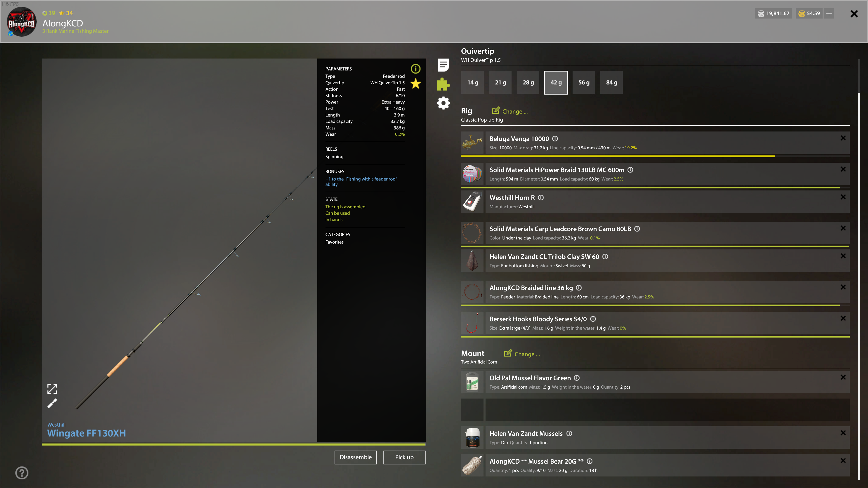Click the Trilob Clay sinker thumbnail
868x488 pixels.
472,261
